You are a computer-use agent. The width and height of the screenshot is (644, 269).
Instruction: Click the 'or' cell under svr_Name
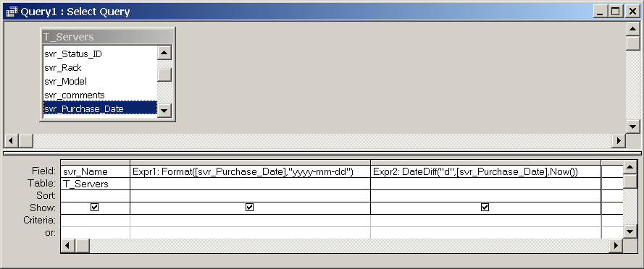(x=96, y=233)
